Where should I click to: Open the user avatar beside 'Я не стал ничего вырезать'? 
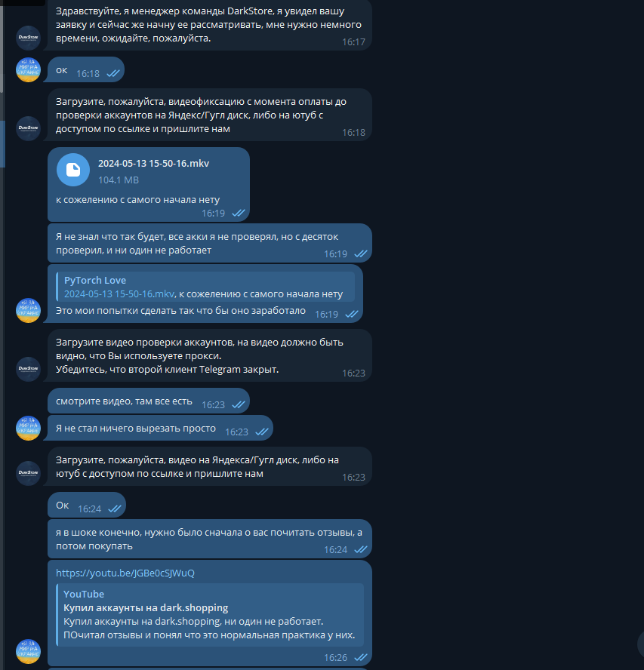(x=28, y=428)
